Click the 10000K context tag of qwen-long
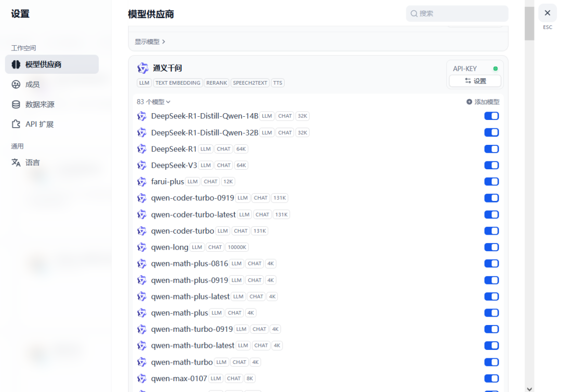The width and height of the screenshot is (561, 392). click(237, 247)
